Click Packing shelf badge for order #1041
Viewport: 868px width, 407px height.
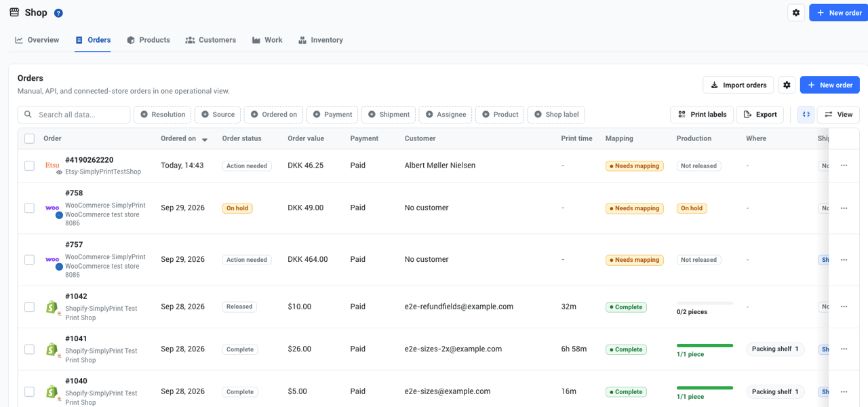[776, 349]
